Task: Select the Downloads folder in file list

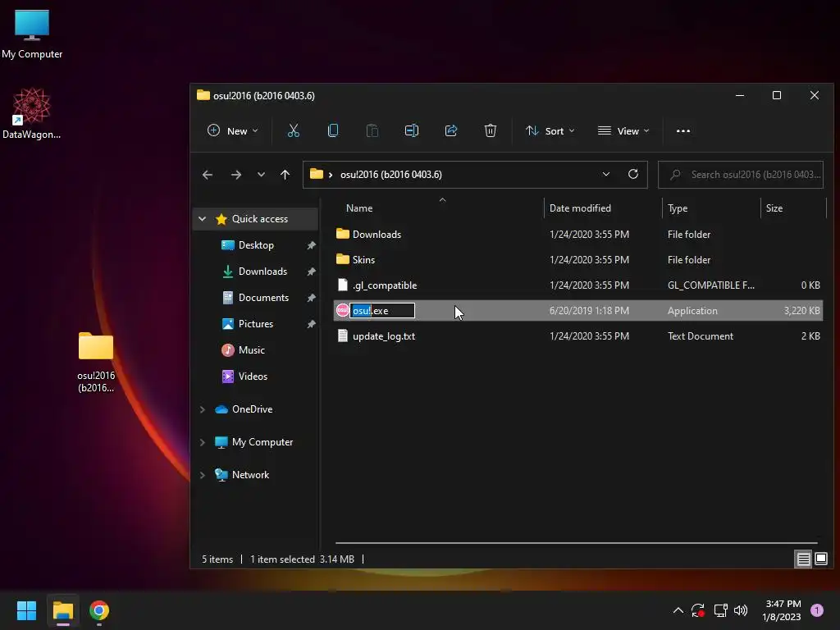Action: [x=578, y=234]
